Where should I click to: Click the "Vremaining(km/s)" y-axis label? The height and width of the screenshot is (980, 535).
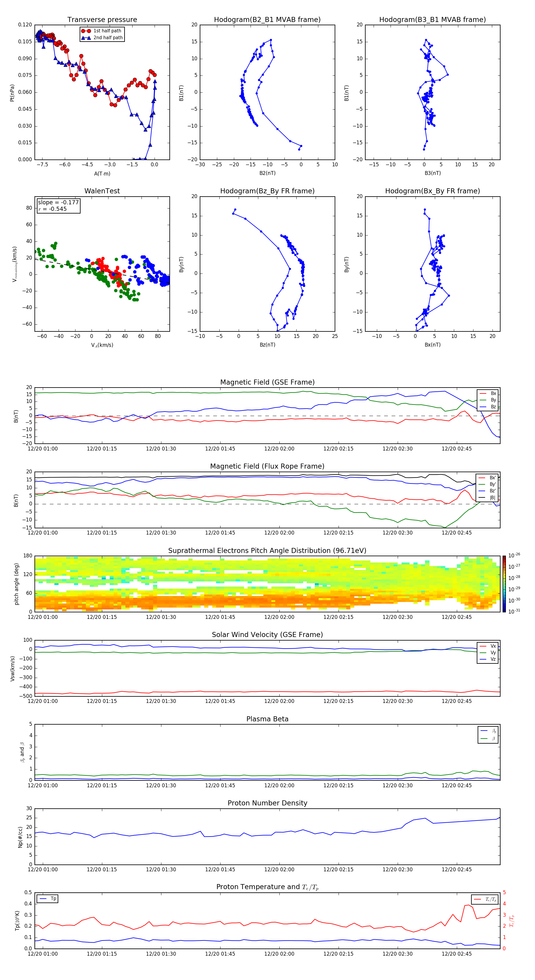(15, 264)
